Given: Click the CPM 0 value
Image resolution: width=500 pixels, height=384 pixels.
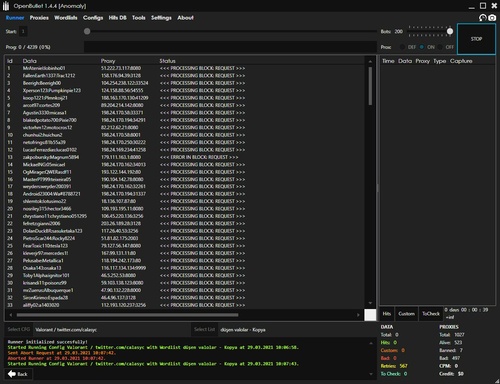Looking at the screenshot, I should click(x=449, y=366).
